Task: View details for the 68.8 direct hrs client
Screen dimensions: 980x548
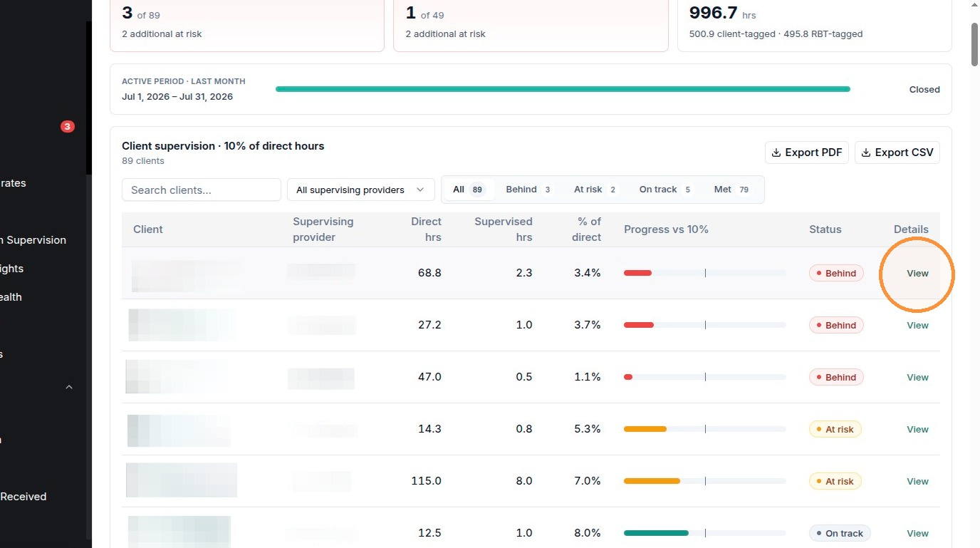Action: (917, 273)
